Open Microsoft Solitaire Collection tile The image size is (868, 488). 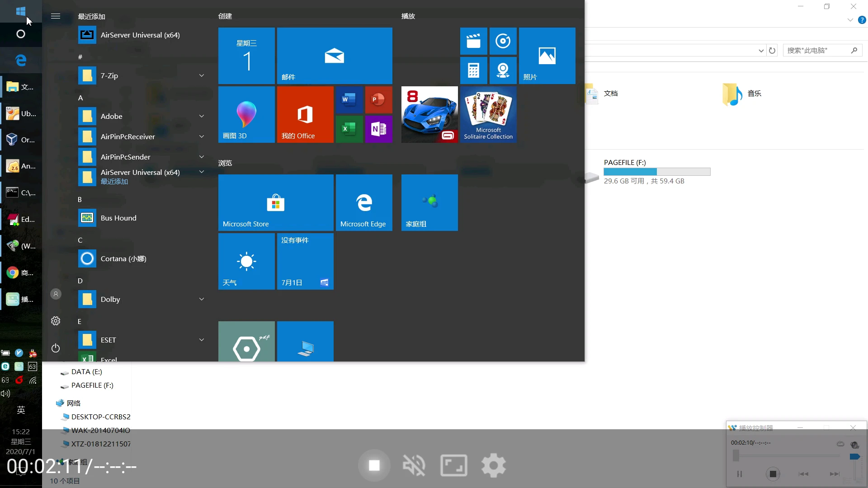coord(488,114)
